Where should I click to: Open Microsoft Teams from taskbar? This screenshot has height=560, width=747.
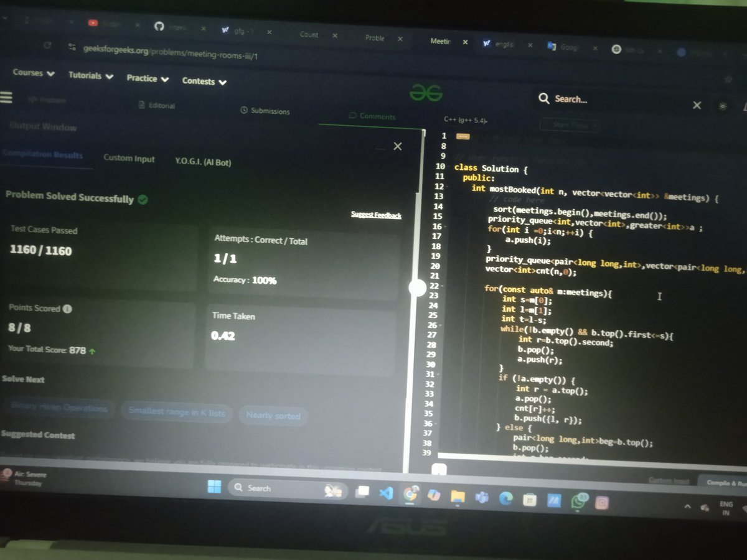[x=482, y=497]
